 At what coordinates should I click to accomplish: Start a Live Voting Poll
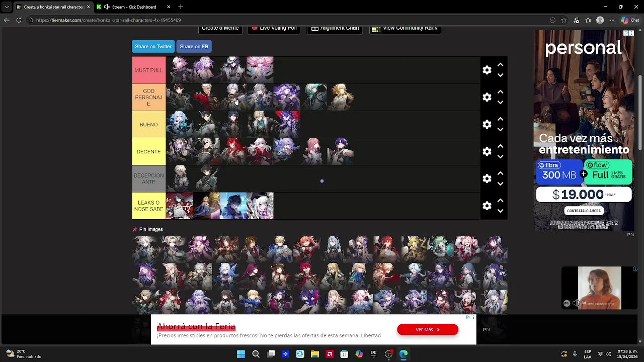pyautogui.click(x=274, y=29)
